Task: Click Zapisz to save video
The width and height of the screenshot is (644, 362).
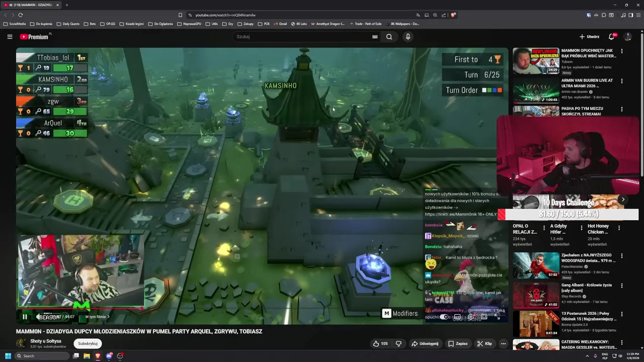Action: [x=458, y=343]
